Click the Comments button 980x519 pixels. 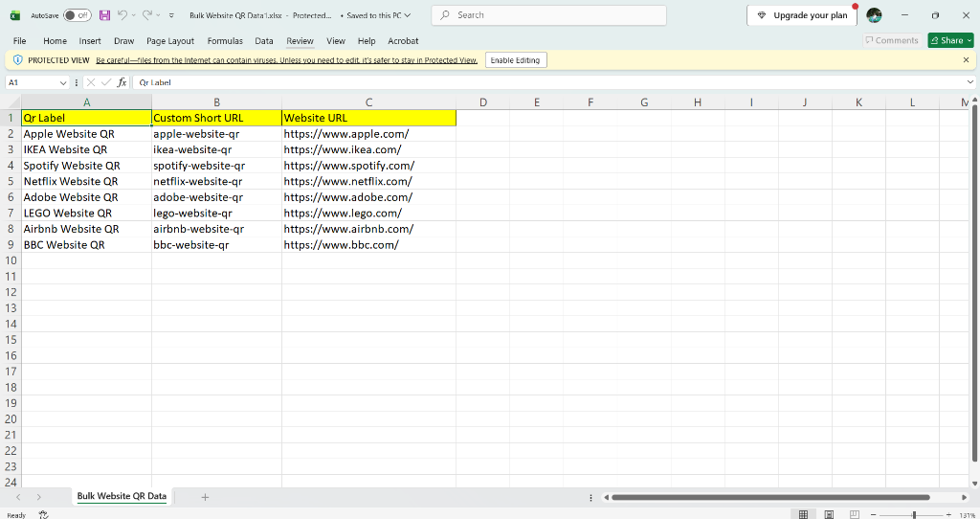(892, 40)
